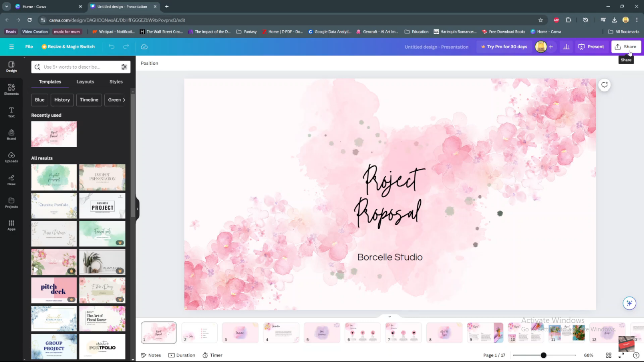The height and width of the screenshot is (362, 644).
Task: Click the zoom slider handle
Action: tap(543, 355)
